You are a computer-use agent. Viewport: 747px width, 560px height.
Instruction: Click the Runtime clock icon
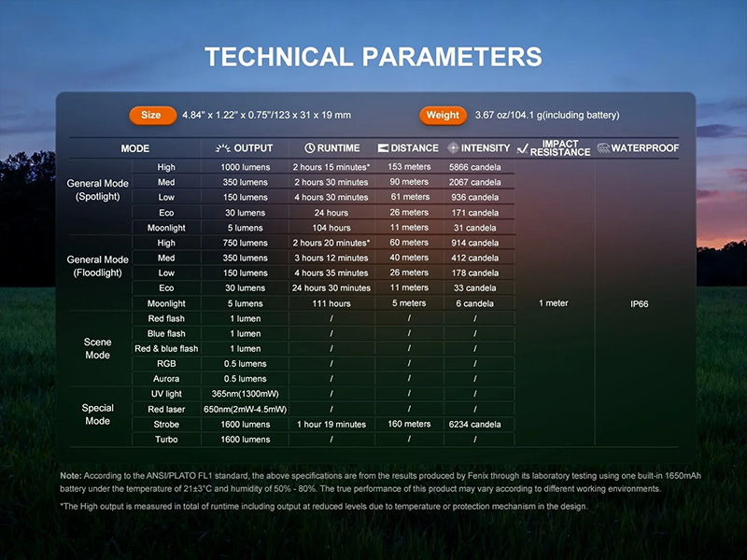309,147
